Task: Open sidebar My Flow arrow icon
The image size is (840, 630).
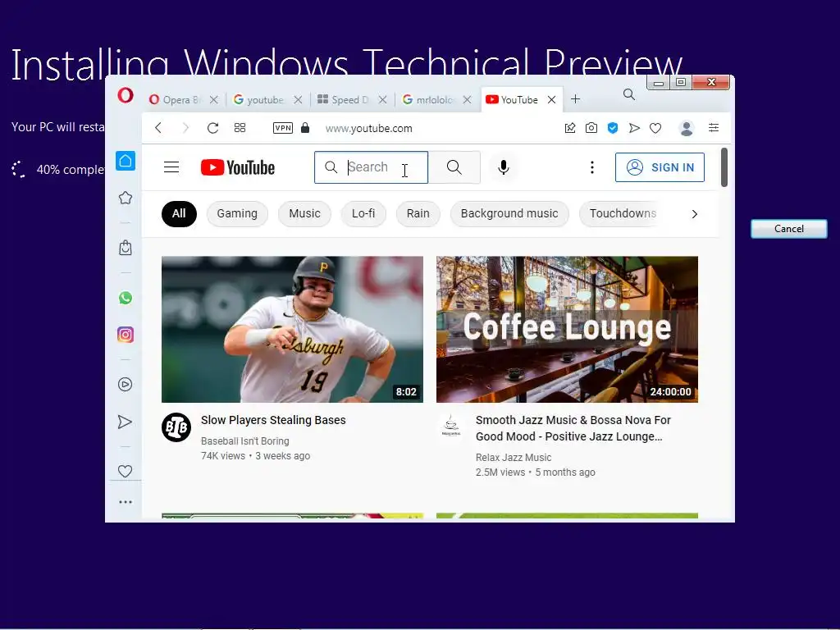Action: (125, 422)
